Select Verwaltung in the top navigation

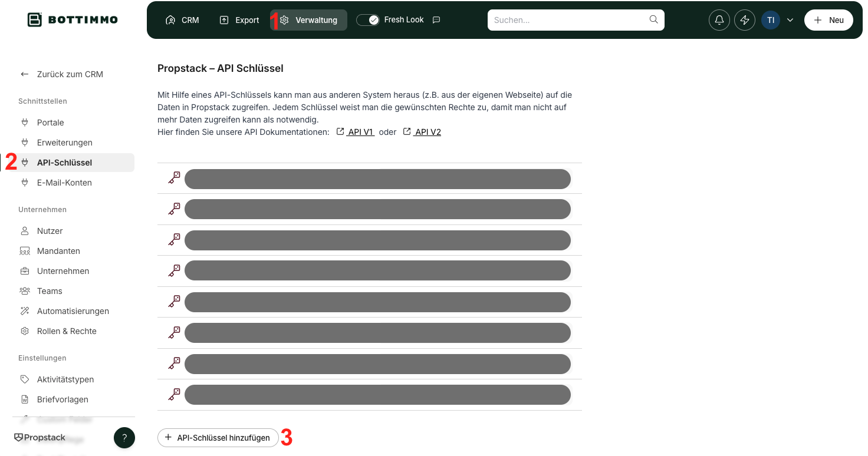tap(309, 20)
